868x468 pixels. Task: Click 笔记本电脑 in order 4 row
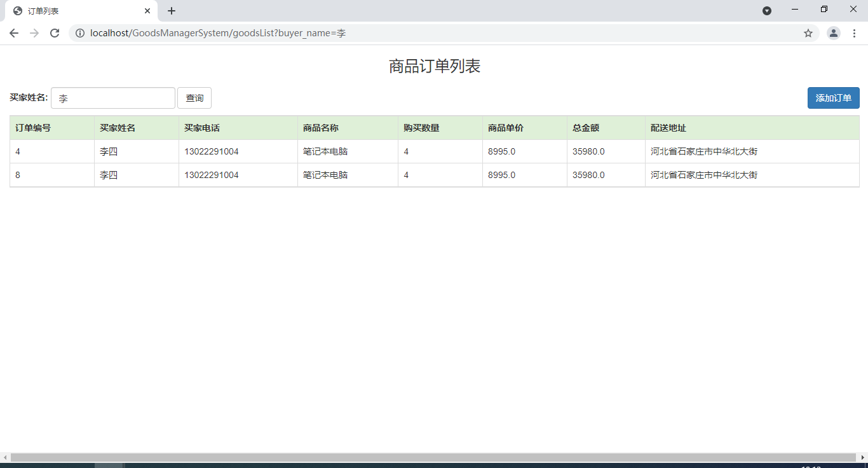tap(325, 151)
